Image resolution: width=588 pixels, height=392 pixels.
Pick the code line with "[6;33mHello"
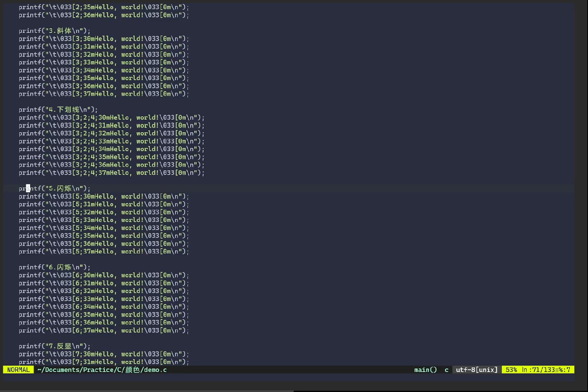point(104,299)
